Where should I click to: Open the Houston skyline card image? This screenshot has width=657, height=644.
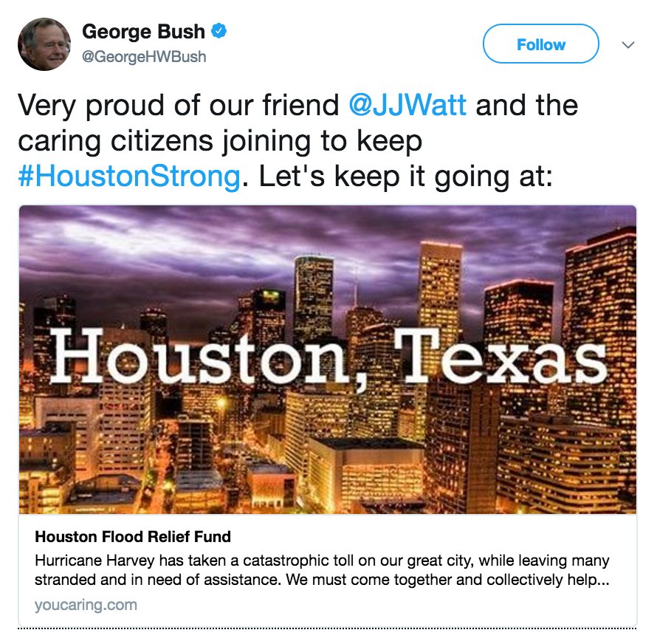pyautogui.click(x=328, y=360)
